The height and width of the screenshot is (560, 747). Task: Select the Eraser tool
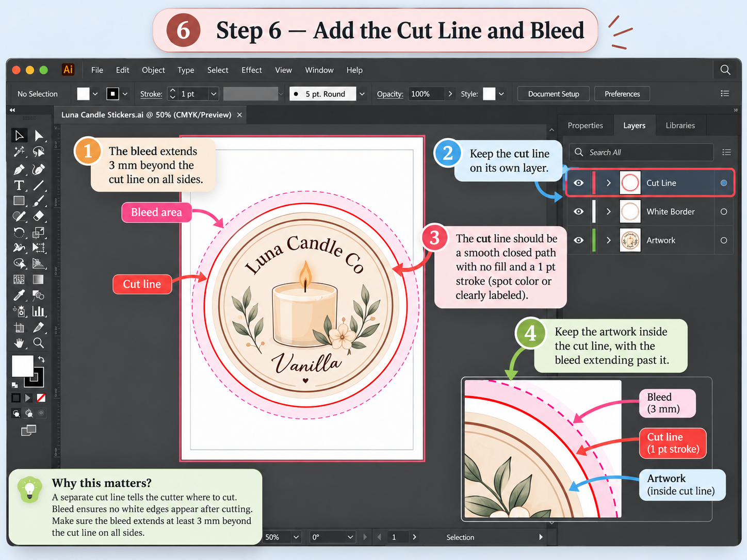pyautogui.click(x=39, y=216)
